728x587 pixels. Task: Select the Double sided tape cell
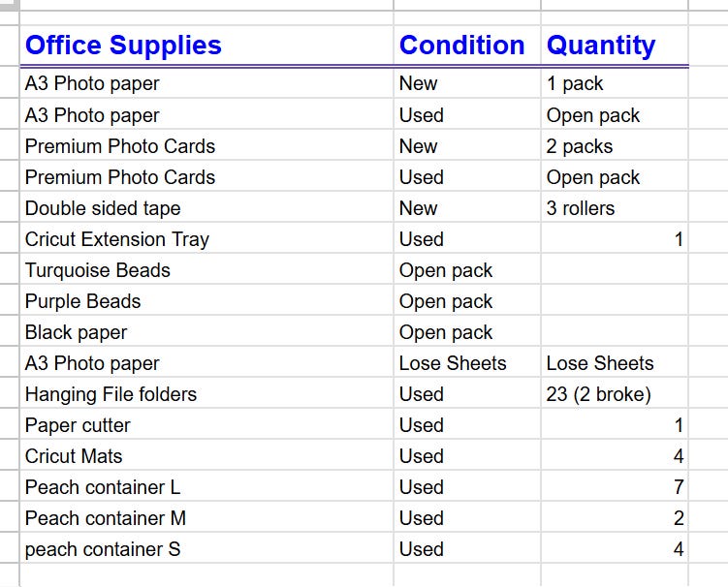pyautogui.click(x=206, y=208)
